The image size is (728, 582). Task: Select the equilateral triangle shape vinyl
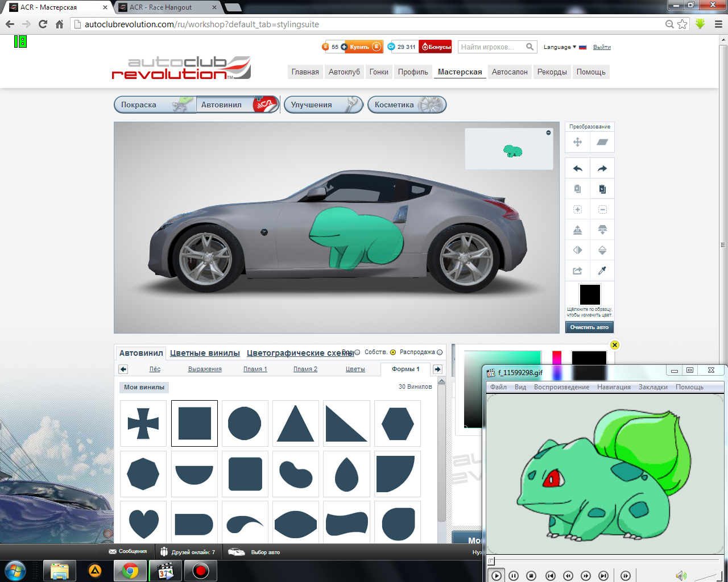pyautogui.click(x=296, y=423)
